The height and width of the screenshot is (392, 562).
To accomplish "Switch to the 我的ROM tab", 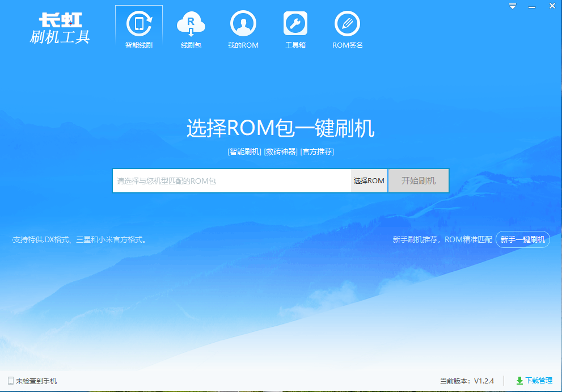I will (x=243, y=29).
